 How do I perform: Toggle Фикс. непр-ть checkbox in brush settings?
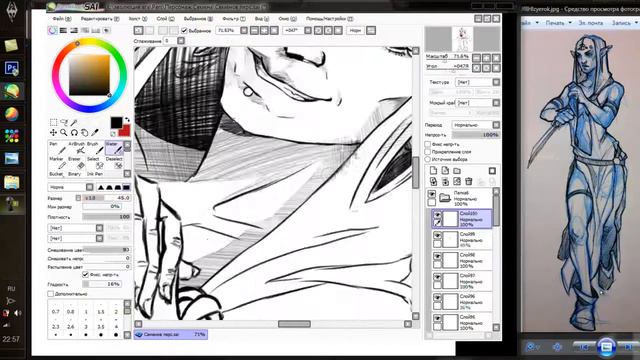click(85, 275)
